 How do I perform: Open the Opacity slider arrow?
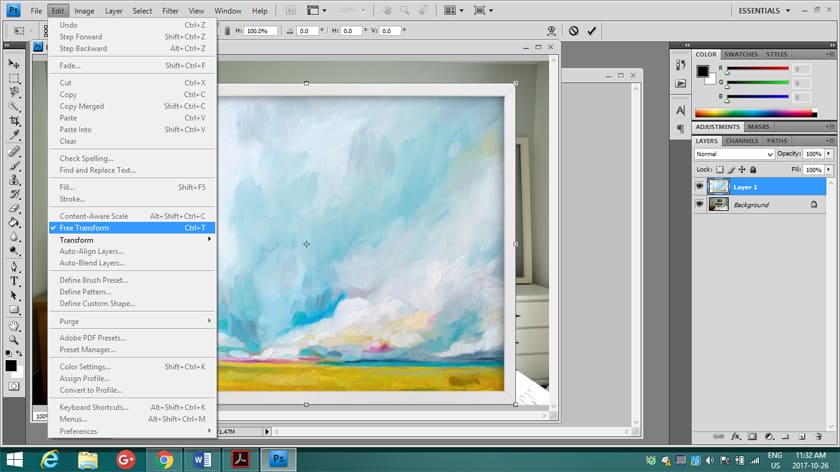[828, 154]
